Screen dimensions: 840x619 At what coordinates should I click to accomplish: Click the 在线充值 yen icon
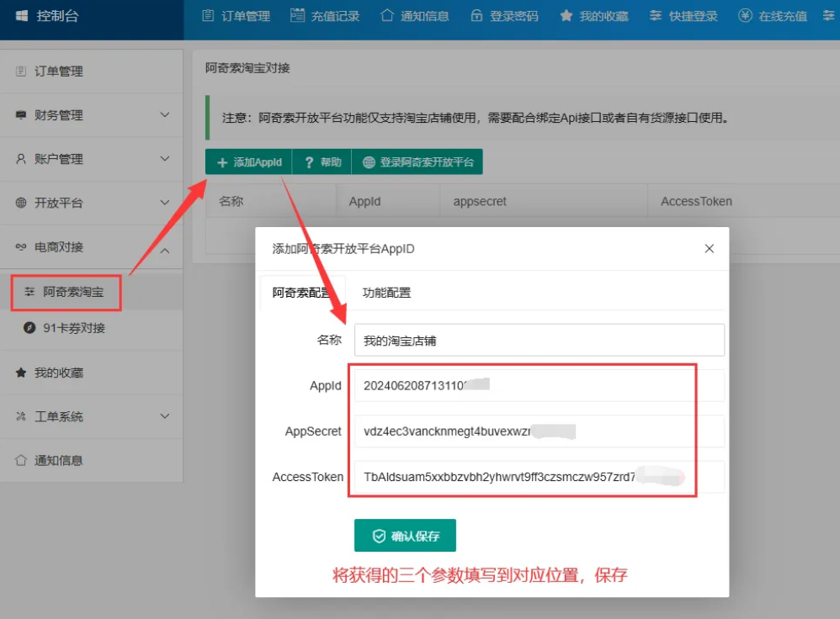click(x=745, y=16)
